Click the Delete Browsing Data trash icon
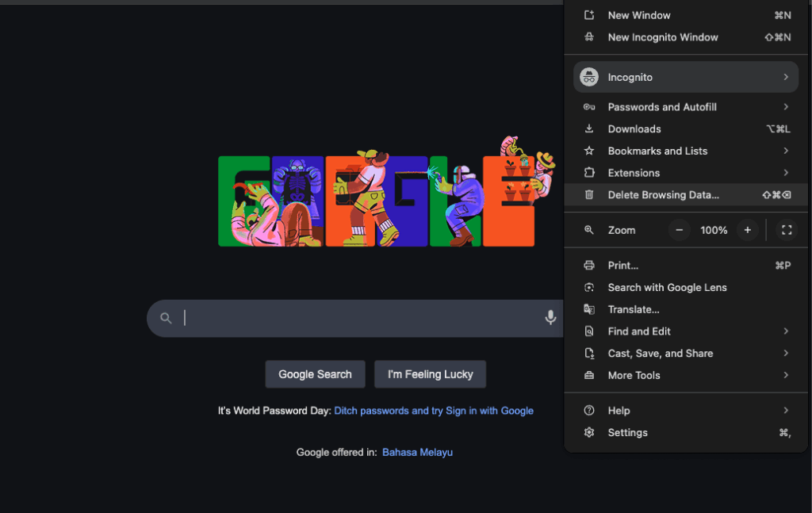 coord(589,194)
